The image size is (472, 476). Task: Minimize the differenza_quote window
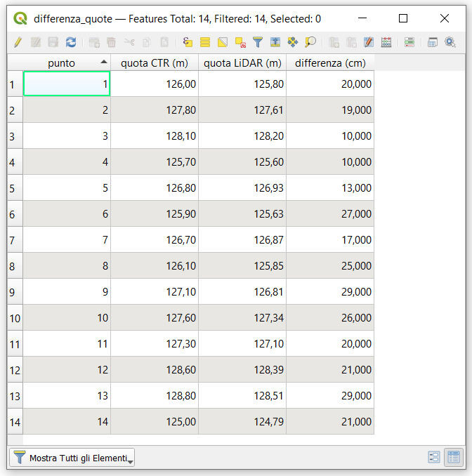pyautogui.click(x=362, y=18)
